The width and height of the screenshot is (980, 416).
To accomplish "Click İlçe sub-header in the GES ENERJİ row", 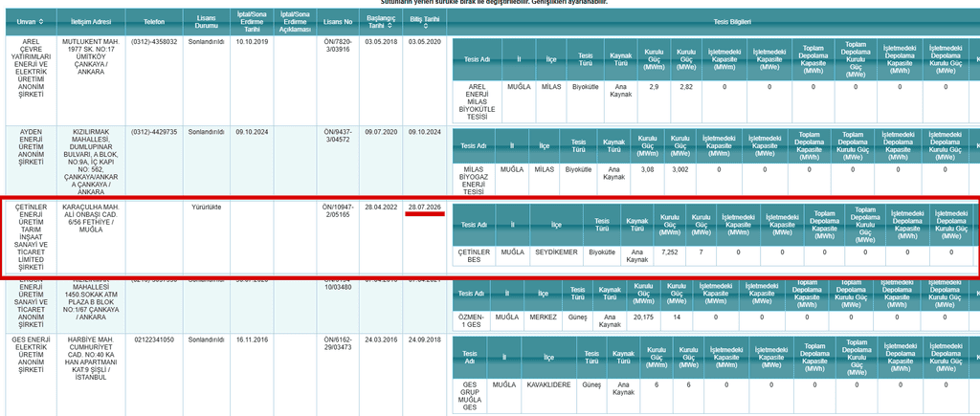I will point(548,358).
